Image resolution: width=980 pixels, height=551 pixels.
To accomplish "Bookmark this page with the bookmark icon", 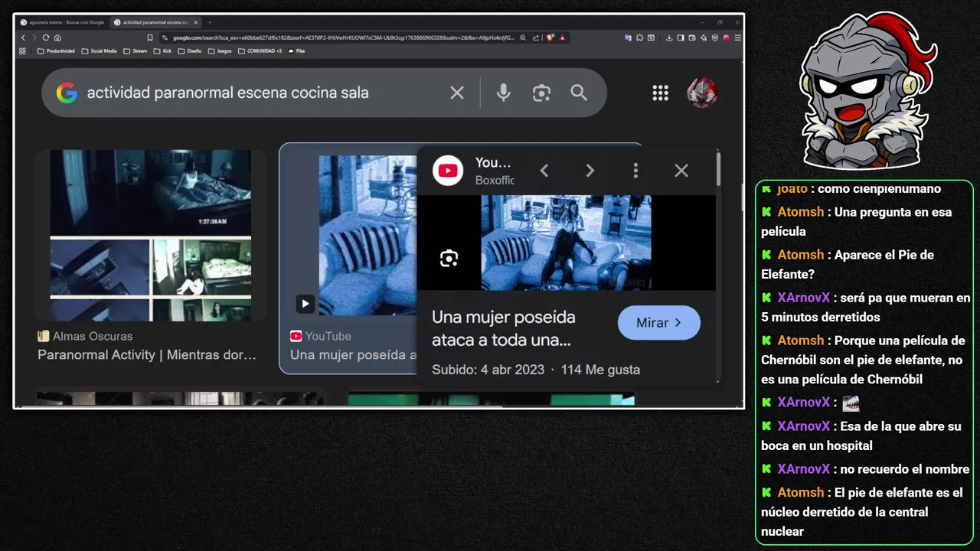I will point(150,37).
